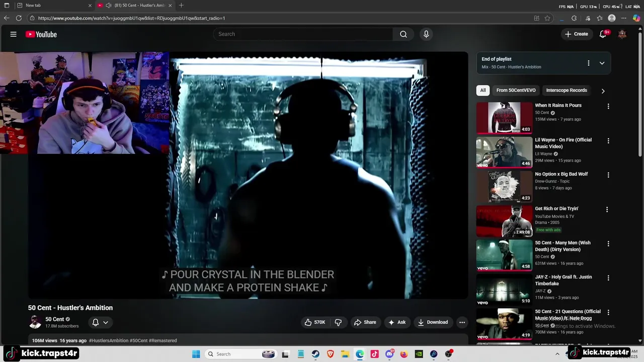The width and height of the screenshot is (644, 362).
Task: Add page to favorites star icon
Action: click(547, 18)
